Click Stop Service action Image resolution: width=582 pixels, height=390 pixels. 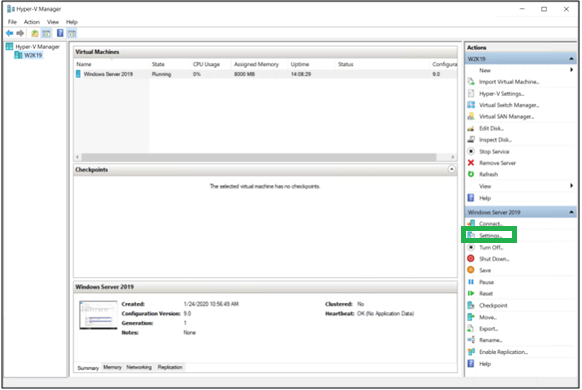[x=494, y=151]
